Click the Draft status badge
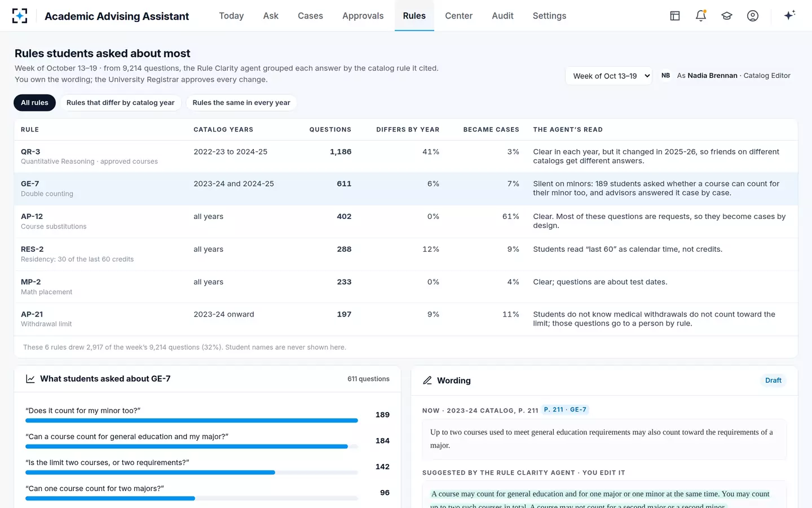This screenshot has width=812, height=508. (773, 380)
